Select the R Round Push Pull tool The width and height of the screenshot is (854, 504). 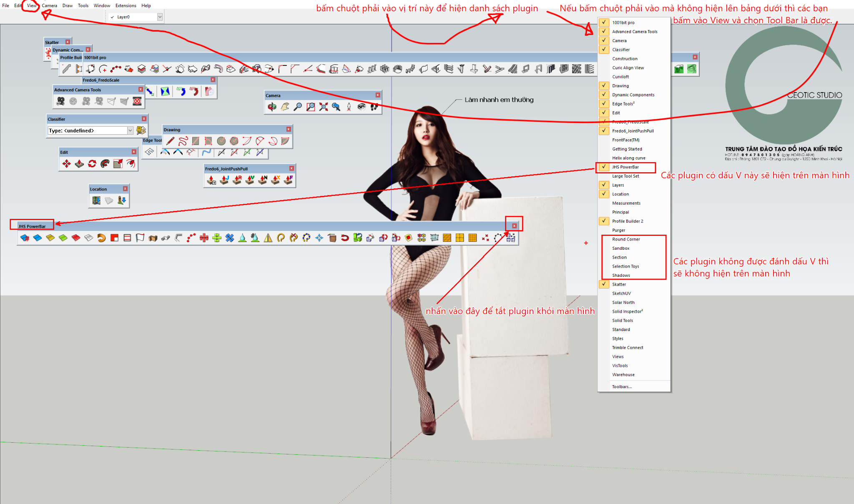click(237, 180)
